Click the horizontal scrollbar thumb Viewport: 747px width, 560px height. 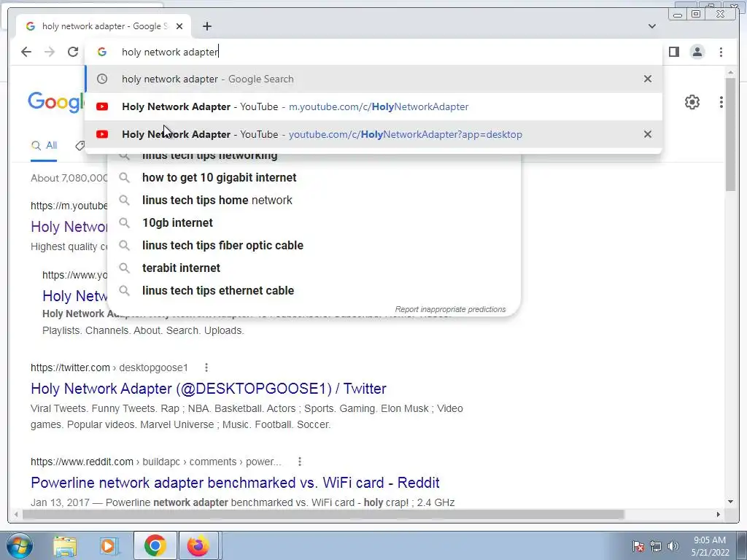(x=323, y=514)
